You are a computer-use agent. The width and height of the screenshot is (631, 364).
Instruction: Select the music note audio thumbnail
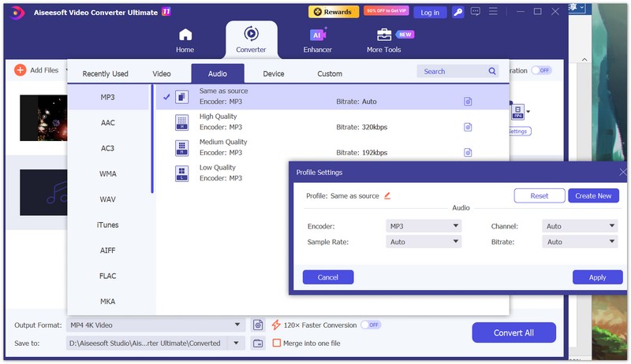coord(43,192)
